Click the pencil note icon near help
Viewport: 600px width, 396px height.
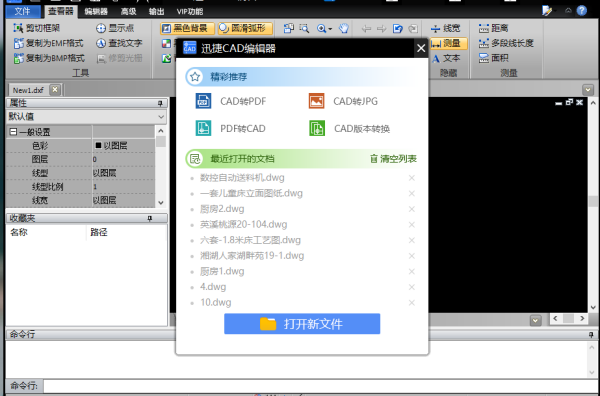point(547,11)
